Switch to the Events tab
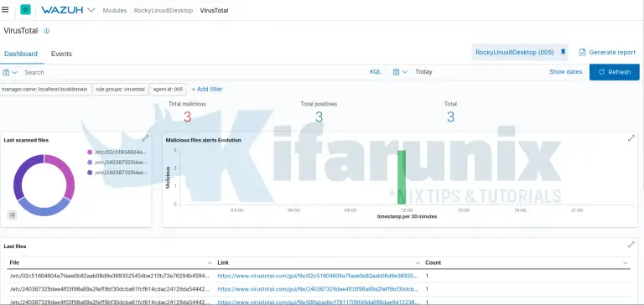This screenshot has width=644, height=305. (x=61, y=54)
